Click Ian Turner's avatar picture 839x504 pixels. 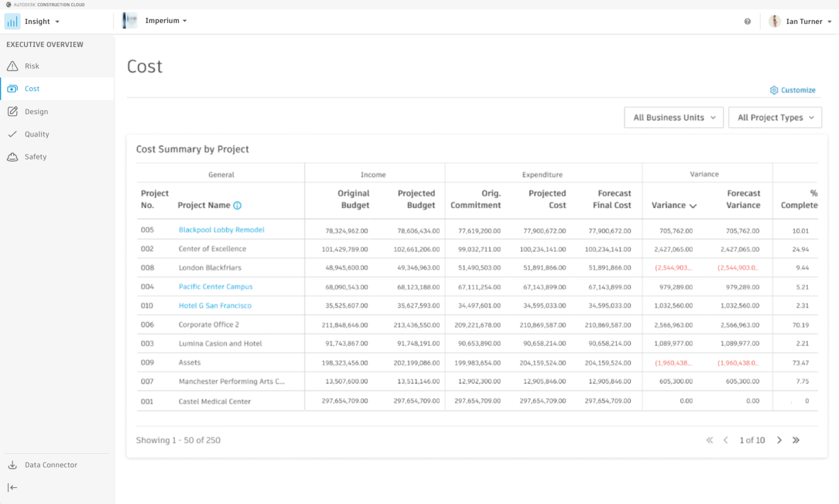coord(775,21)
